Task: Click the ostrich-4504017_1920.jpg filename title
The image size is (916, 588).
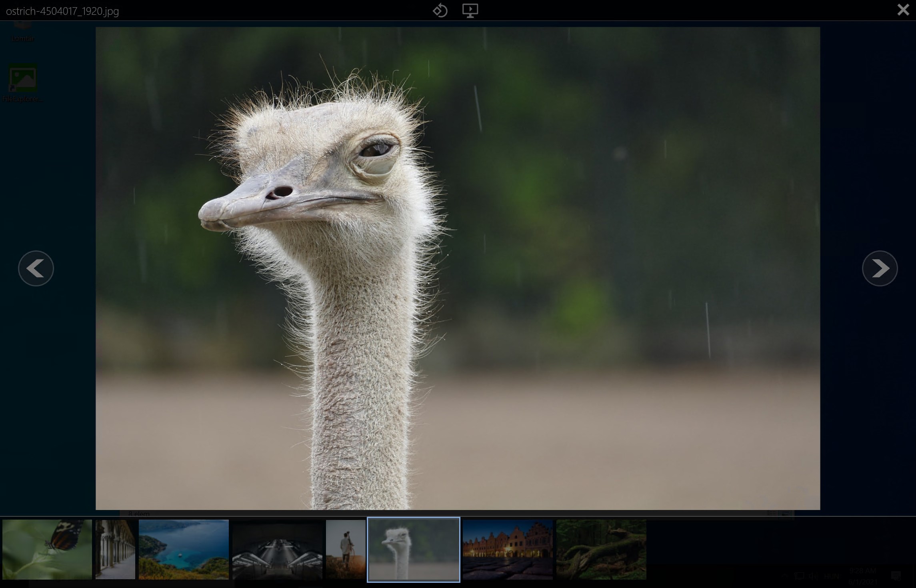Action: click(x=62, y=11)
